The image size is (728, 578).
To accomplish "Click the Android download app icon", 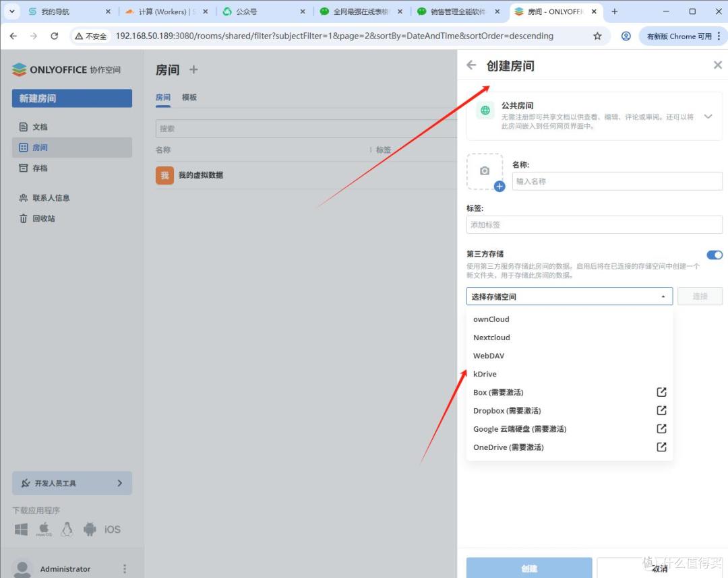I will click(90, 529).
